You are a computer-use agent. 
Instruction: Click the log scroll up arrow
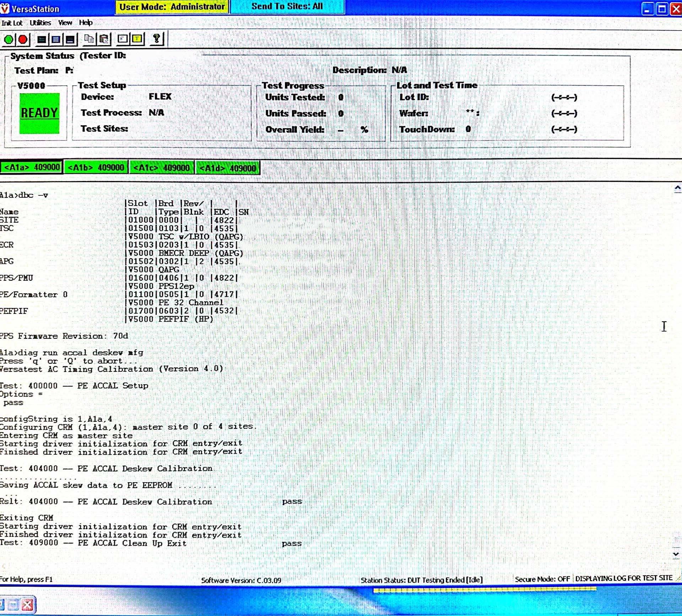click(677, 189)
